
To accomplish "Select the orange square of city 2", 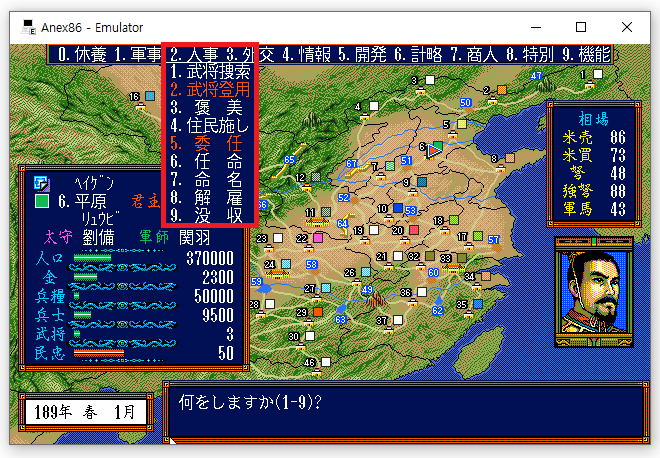I will (502, 90).
